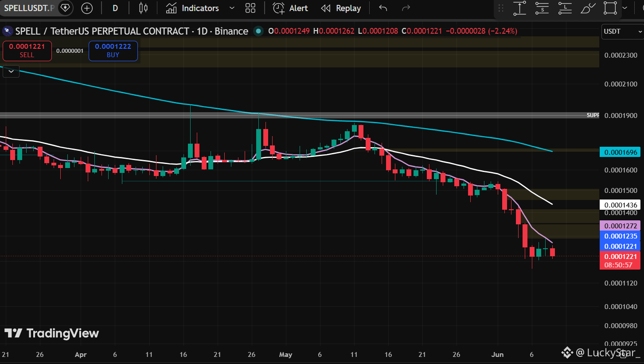
Task: Open the SPELLUSDT.P symbol search
Action: point(30,8)
